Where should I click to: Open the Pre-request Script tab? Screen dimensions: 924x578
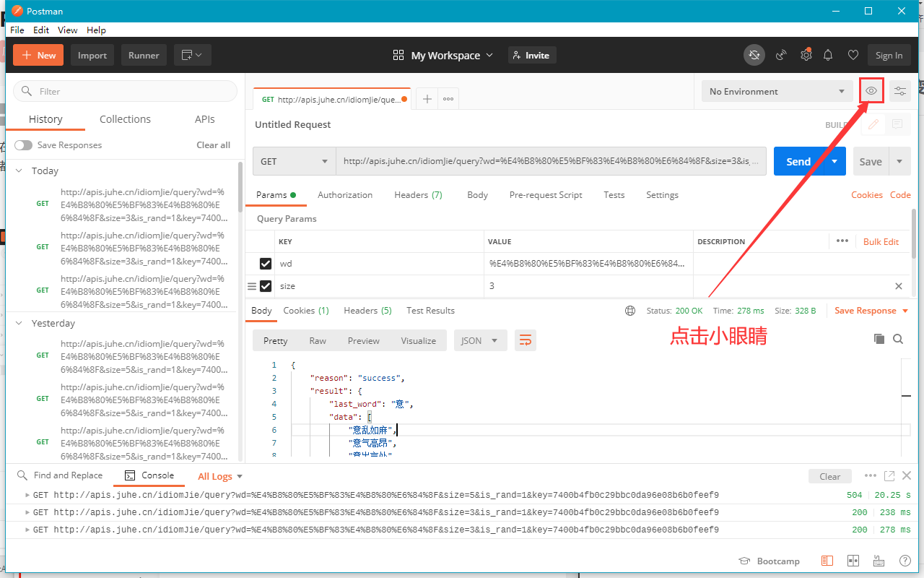coord(546,195)
